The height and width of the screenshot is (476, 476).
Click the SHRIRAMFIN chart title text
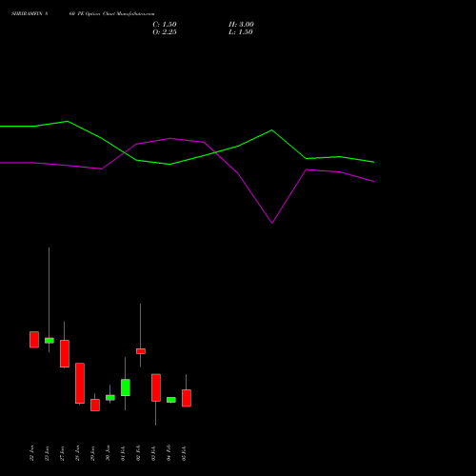83,14
